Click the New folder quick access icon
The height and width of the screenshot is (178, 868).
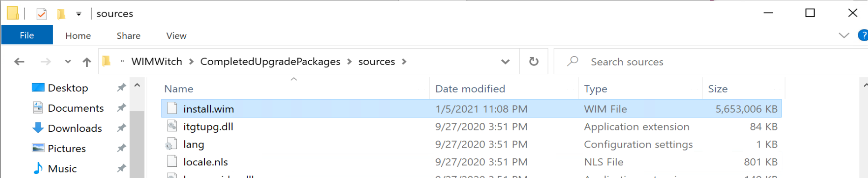[x=61, y=14]
